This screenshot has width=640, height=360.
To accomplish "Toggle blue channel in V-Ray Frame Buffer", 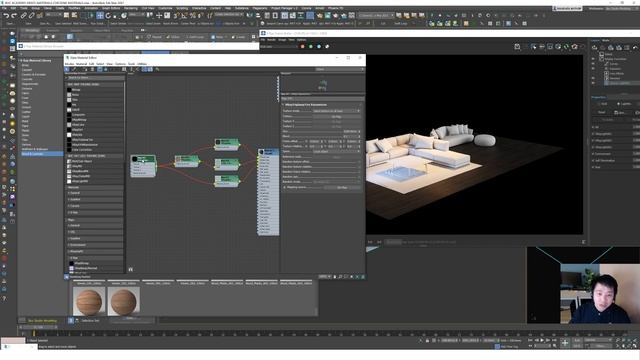I will (319, 47).
